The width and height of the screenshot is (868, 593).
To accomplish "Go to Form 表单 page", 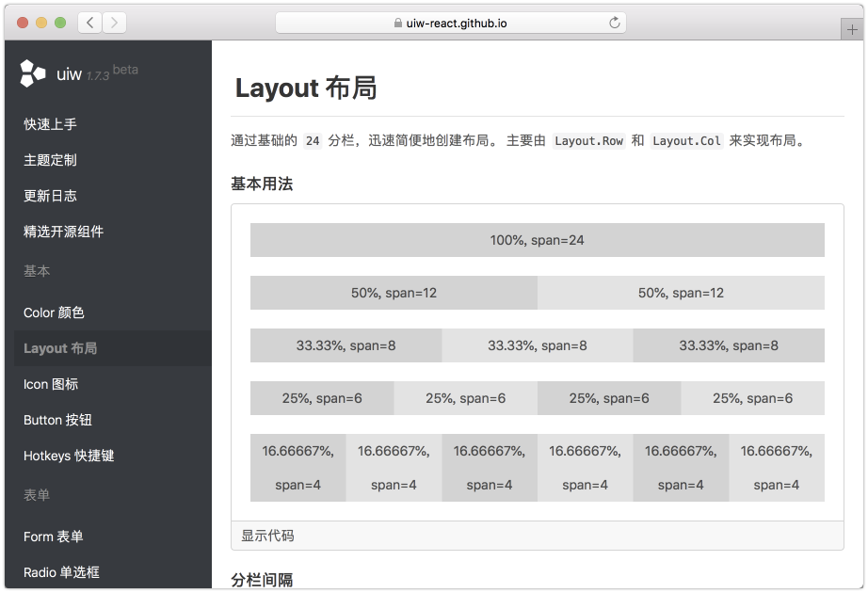I will click(x=54, y=537).
